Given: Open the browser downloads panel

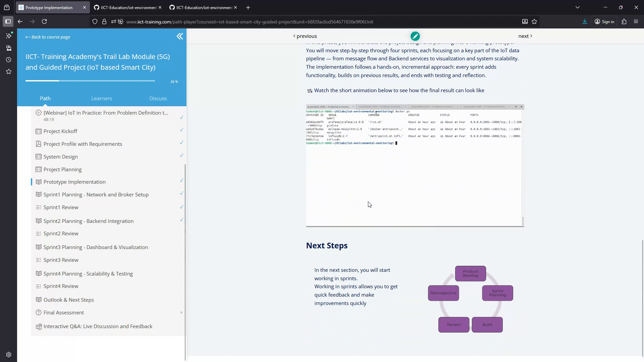Looking at the screenshot, I should 585,21.
